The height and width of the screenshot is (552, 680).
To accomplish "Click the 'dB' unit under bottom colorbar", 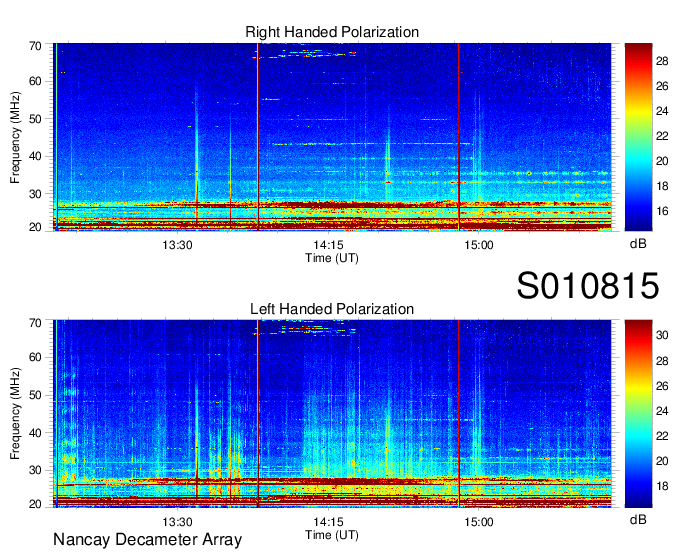I will pyautogui.click(x=638, y=519).
